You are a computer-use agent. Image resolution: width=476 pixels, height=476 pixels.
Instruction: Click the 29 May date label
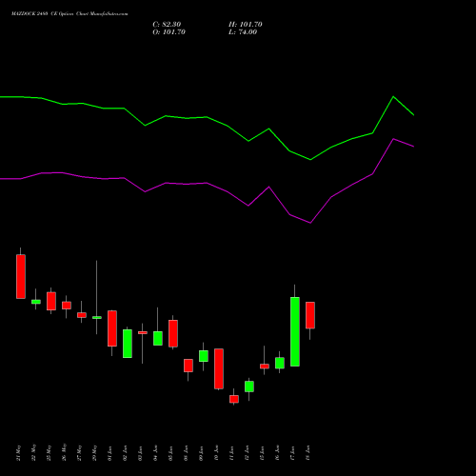tap(95, 453)
